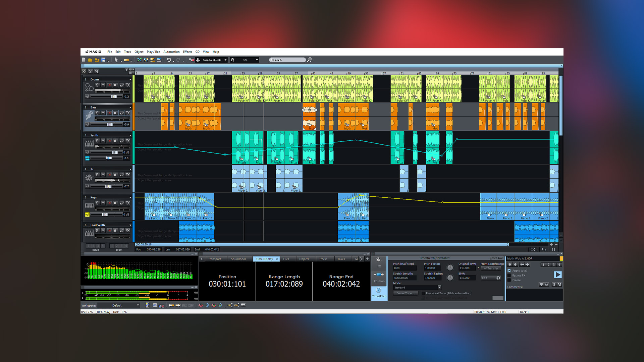
Task: Uncheck the Apply to all checkbox
Action: (509, 270)
